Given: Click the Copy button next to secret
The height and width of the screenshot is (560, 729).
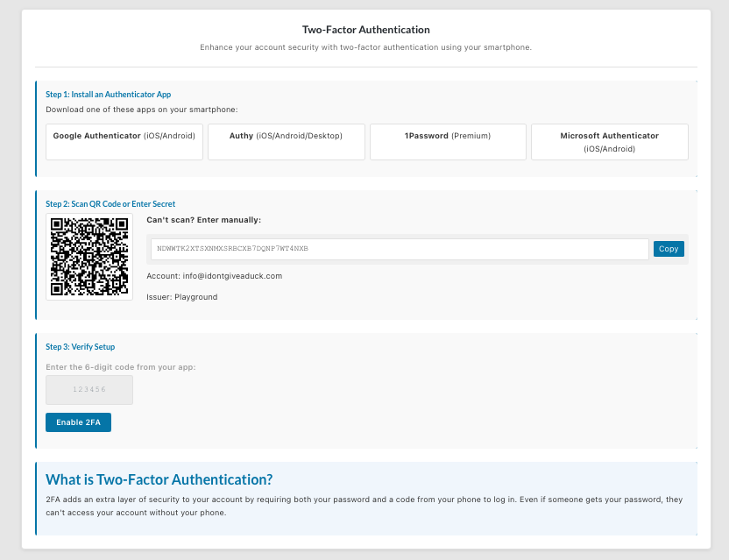Looking at the screenshot, I should (668, 249).
